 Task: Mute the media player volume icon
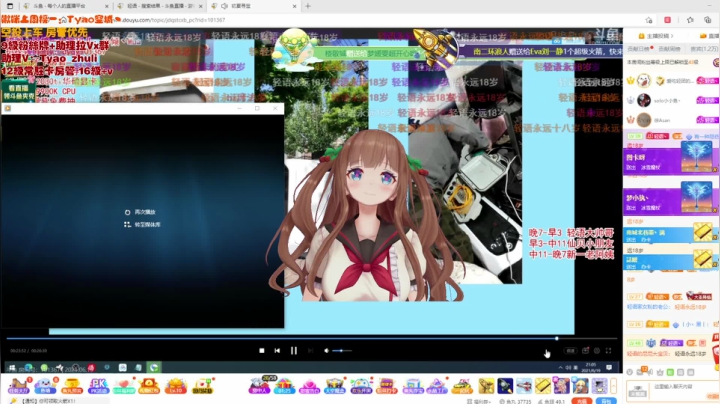[326, 351]
